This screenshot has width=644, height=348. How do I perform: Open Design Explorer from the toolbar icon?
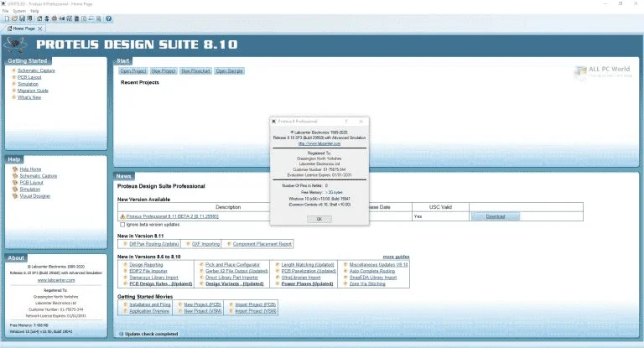pyautogui.click(x=76, y=18)
